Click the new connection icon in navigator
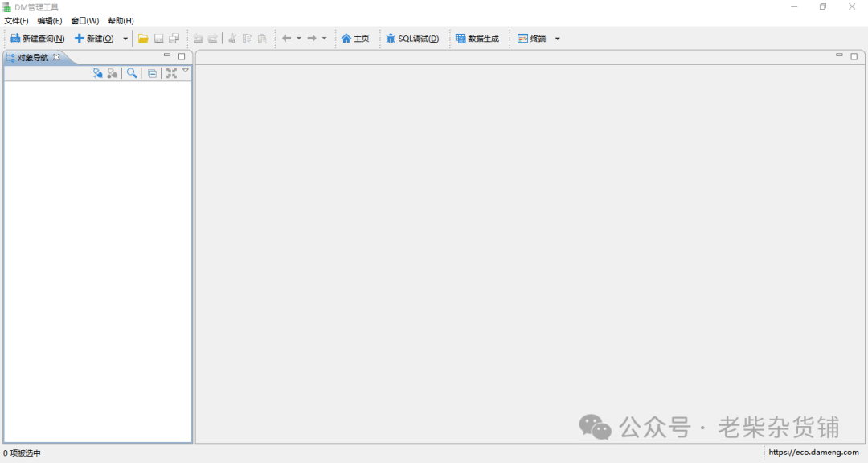This screenshot has width=868, height=463. click(x=97, y=73)
